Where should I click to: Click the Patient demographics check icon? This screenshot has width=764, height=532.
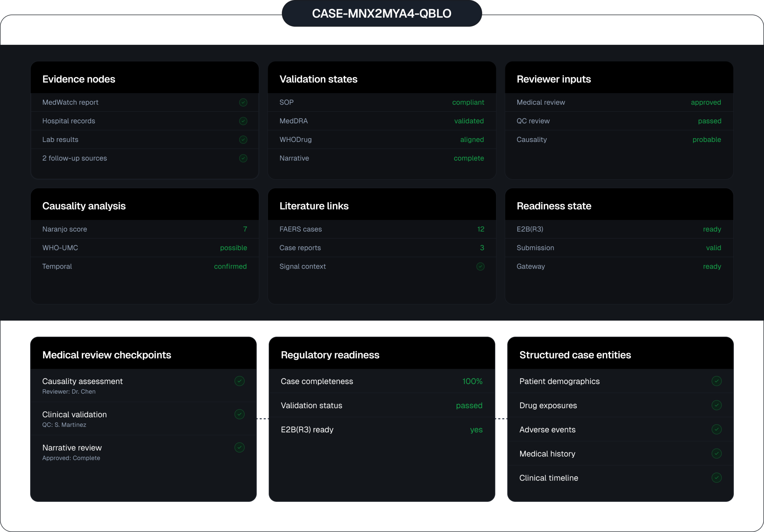tap(717, 381)
